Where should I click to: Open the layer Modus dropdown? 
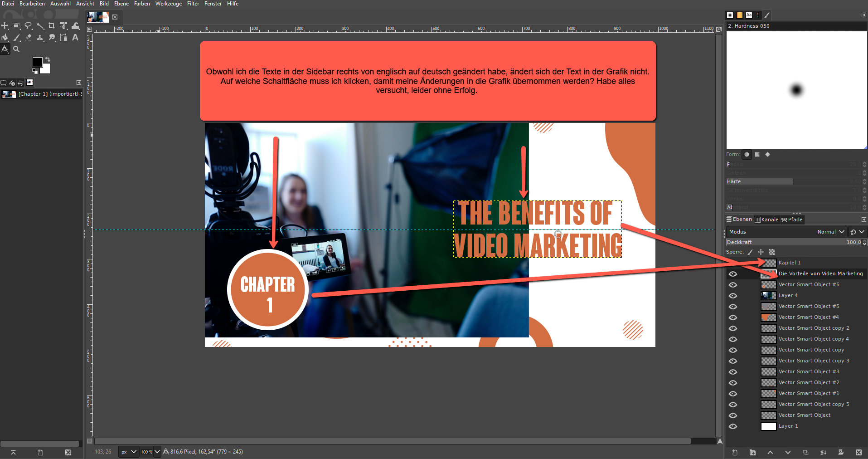click(831, 232)
